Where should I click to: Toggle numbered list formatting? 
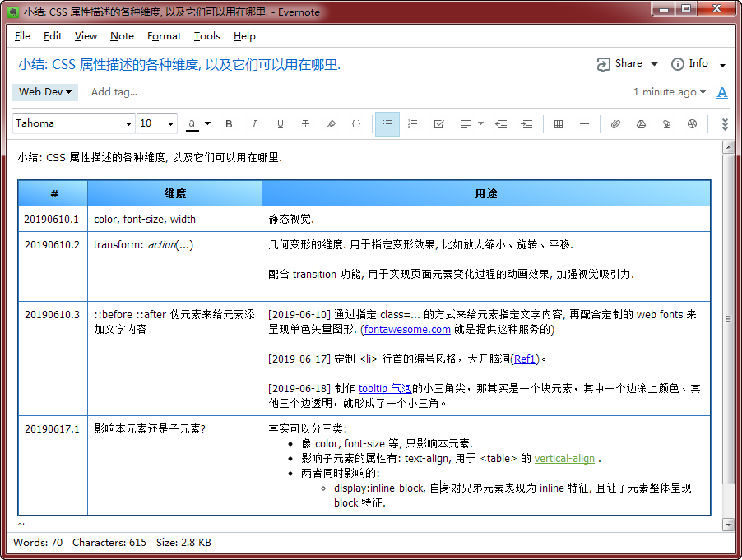tap(413, 124)
